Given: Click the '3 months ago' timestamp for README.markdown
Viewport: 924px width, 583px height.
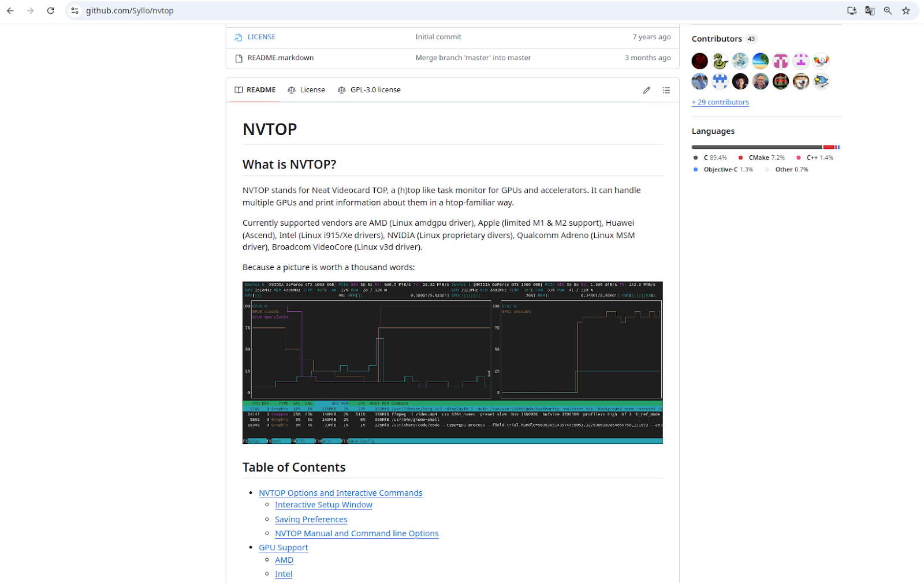Looking at the screenshot, I should [647, 58].
